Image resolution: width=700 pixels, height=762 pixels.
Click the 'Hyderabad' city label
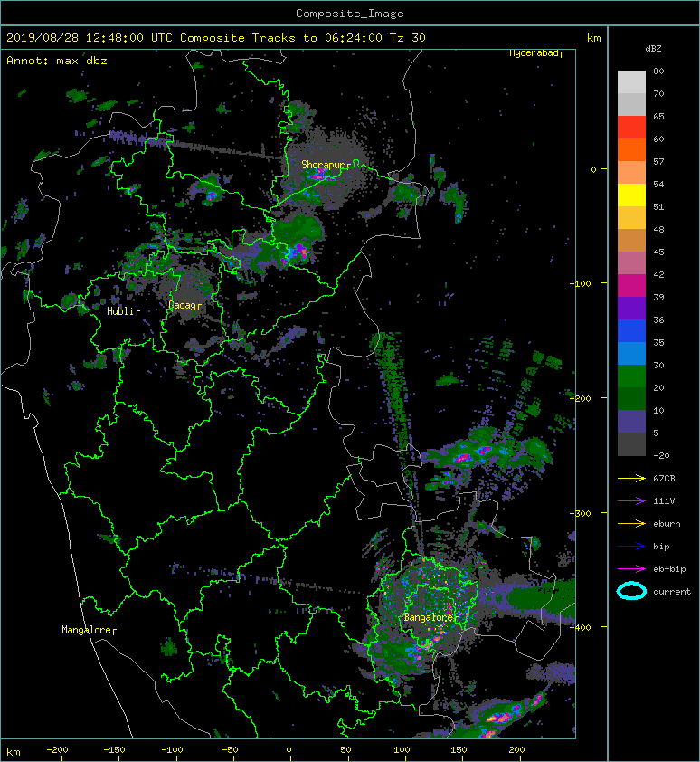pos(534,53)
